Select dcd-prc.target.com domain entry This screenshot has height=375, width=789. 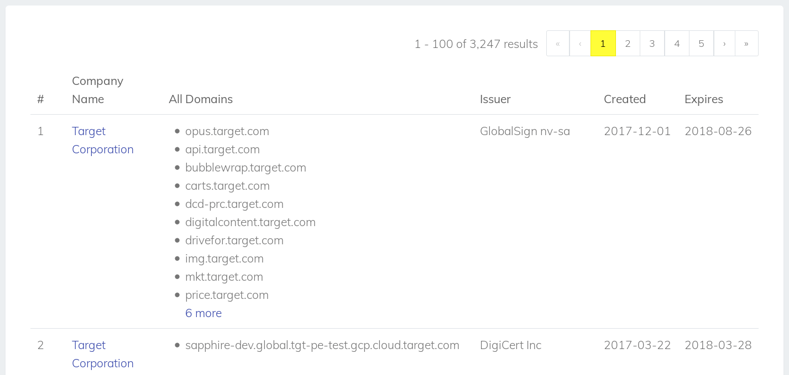coord(234,204)
